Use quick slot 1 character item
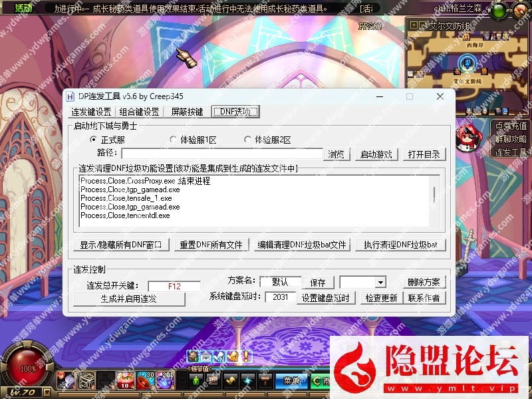This screenshot has height=399, width=532. (x=66, y=380)
